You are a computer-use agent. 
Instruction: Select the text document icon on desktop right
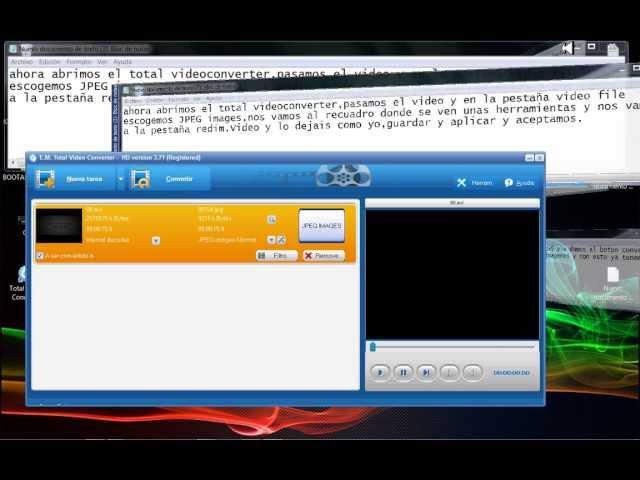[613, 283]
